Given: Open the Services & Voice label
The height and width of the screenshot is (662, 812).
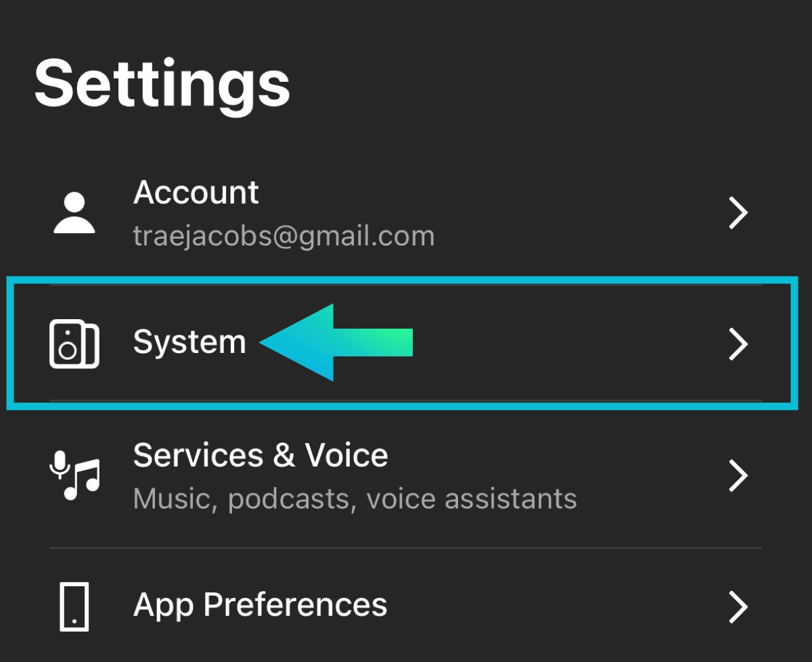Looking at the screenshot, I should click(261, 455).
